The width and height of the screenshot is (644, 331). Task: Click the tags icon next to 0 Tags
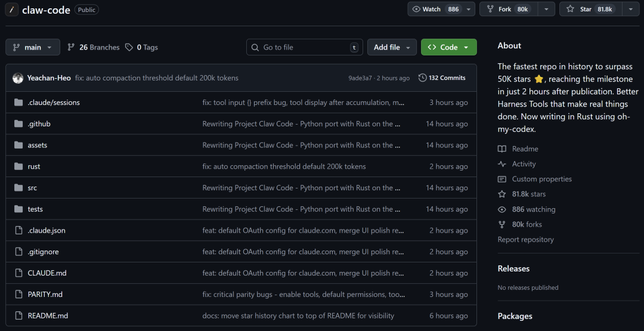129,47
